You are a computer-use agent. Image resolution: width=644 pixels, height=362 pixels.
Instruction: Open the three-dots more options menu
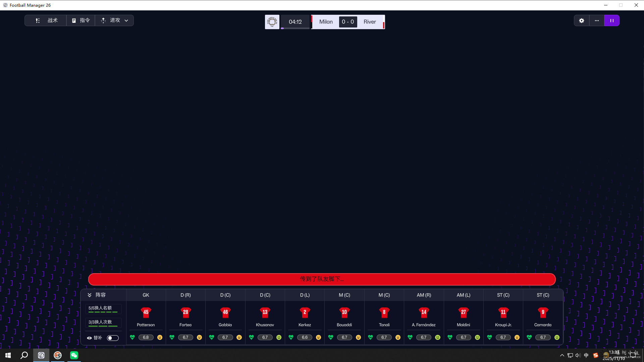597,20
